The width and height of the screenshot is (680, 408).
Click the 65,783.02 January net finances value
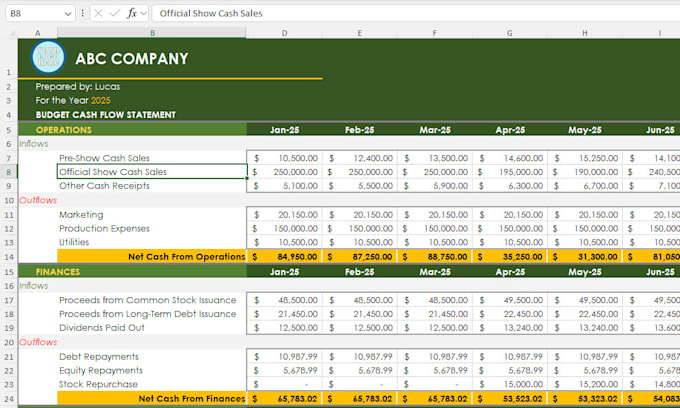pos(297,399)
